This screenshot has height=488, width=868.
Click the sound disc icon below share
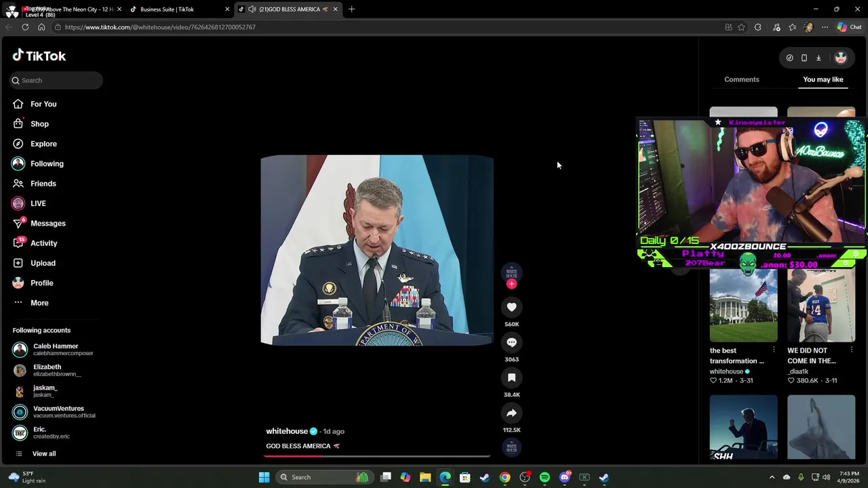point(511,447)
